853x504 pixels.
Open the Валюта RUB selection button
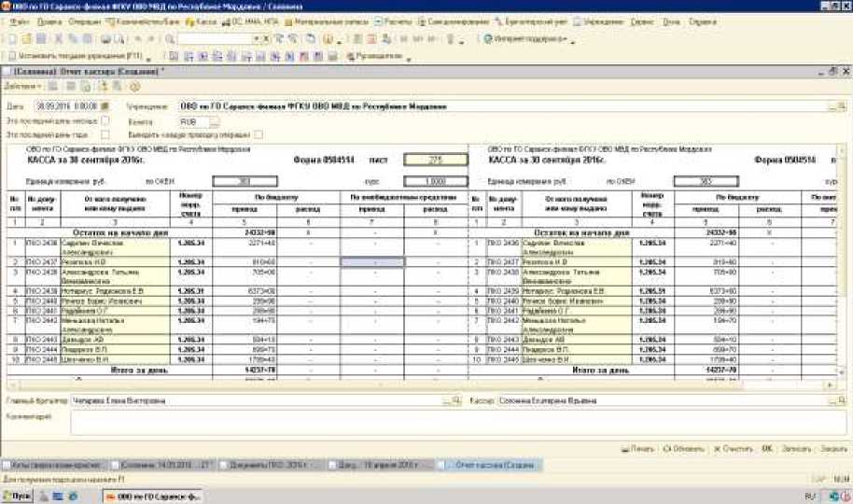pyautogui.click(x=214, y=121)
